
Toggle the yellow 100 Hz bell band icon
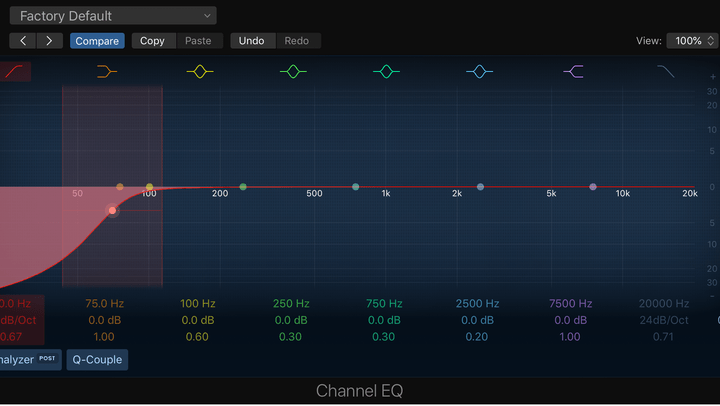200,72
